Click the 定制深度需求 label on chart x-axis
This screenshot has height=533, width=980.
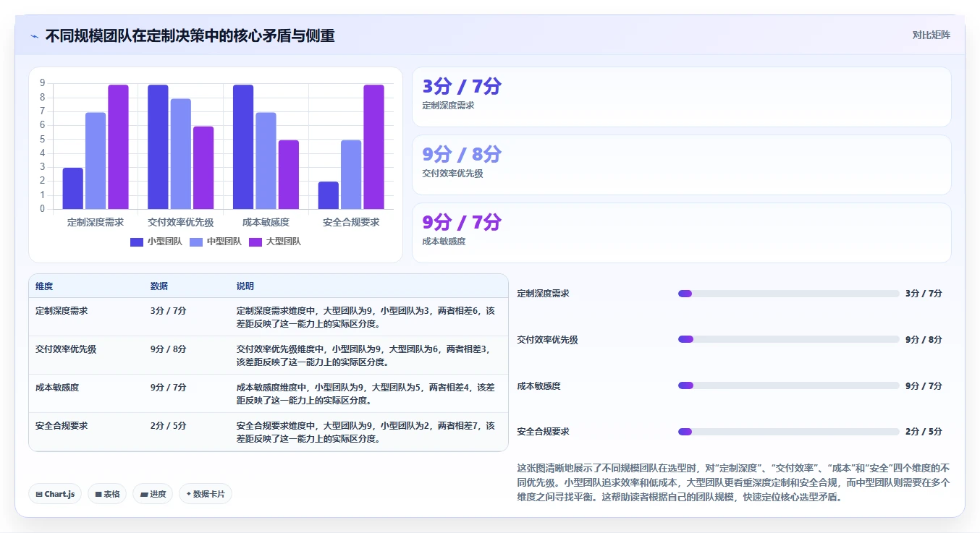coord(96,222)
